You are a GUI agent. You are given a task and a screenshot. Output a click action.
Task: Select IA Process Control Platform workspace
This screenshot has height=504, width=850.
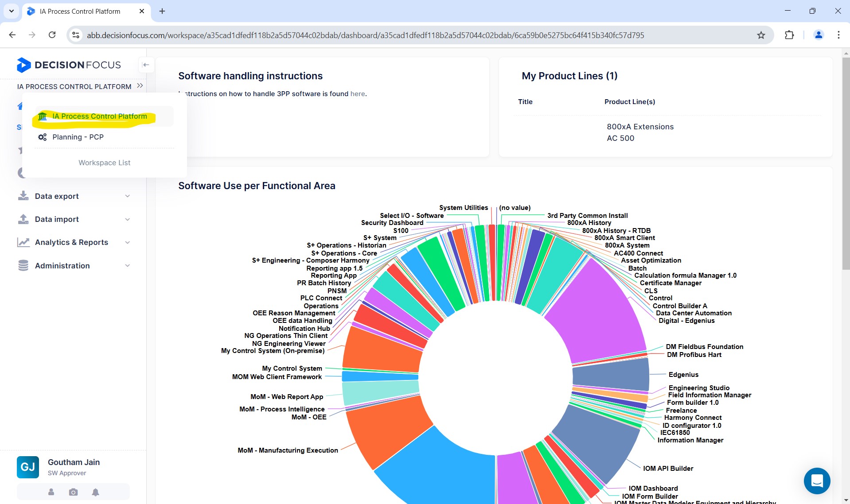(x=104, y=116)
